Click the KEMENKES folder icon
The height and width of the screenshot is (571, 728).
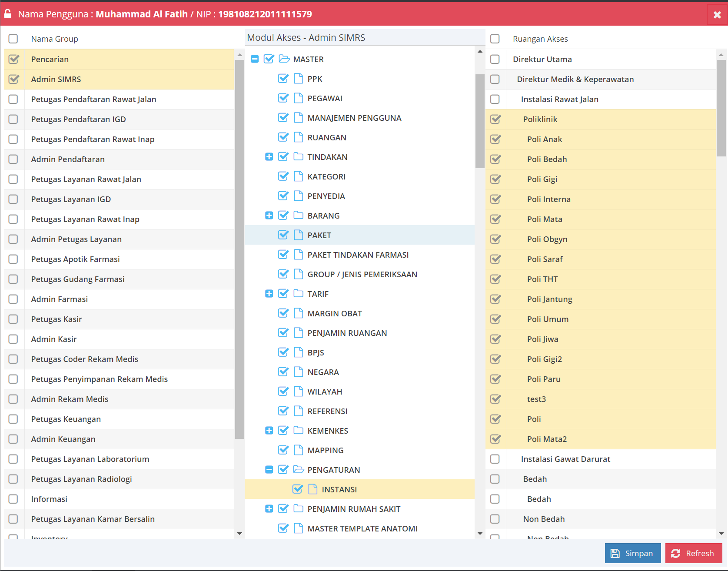(298, 430)
